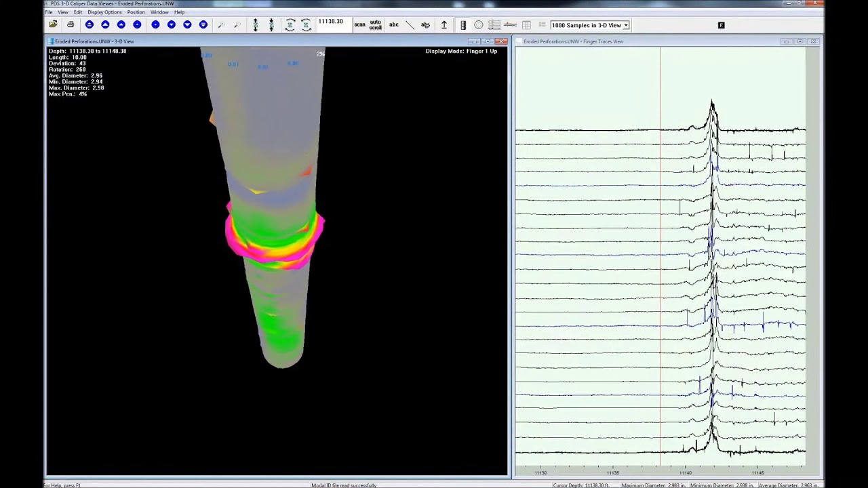Maximize the 3-D View child window
This screenshot has width=868, height=488.
click(488, 41)
